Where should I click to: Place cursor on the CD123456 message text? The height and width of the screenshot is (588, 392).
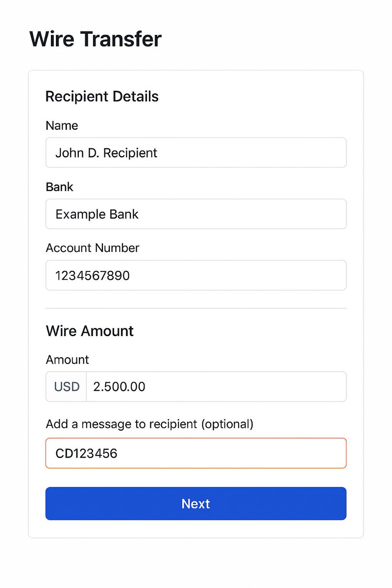(x=86, y=453)
